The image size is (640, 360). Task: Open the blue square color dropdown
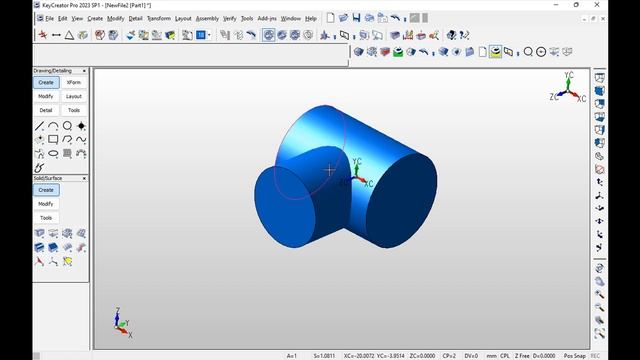[209, 35]
